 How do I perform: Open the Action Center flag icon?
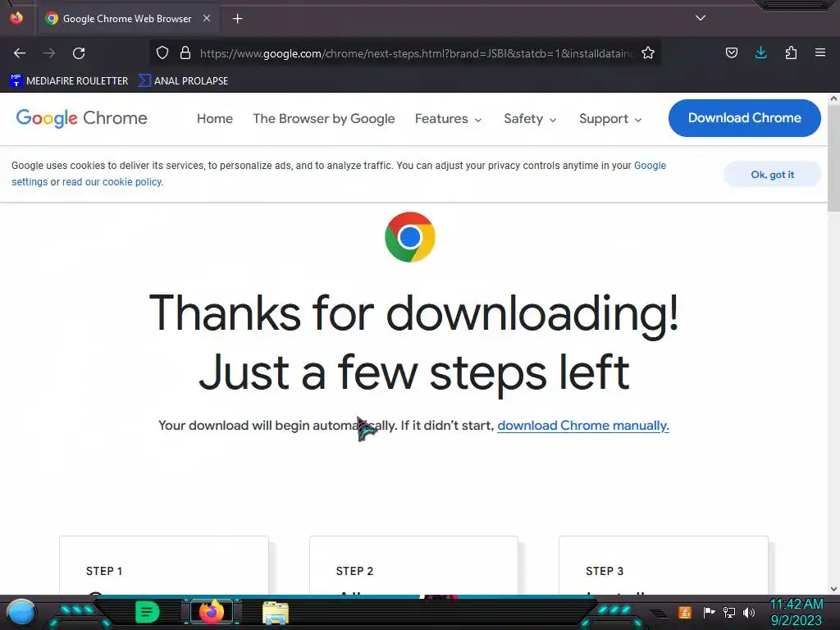coord(709,612)
